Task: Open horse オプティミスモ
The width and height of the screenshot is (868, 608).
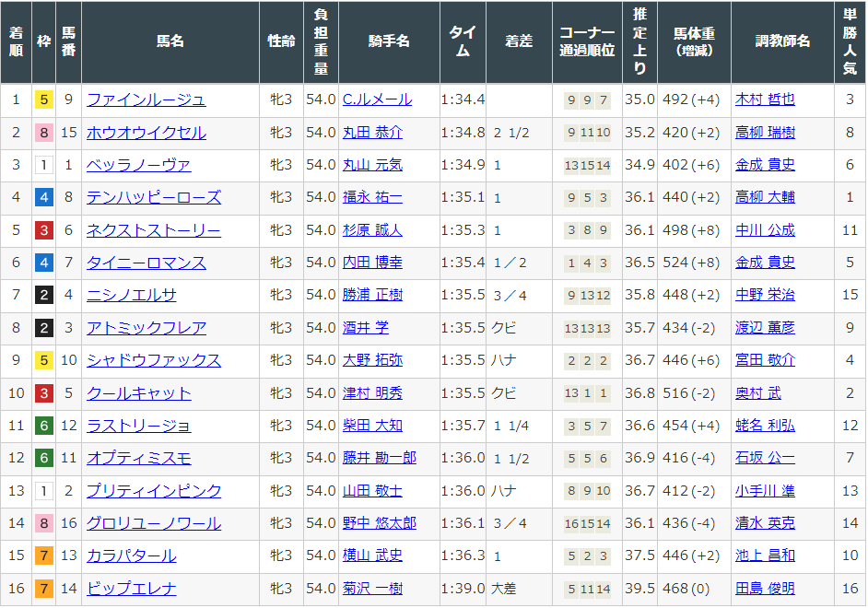Action: pyautogui.click(x=139, y=458)
